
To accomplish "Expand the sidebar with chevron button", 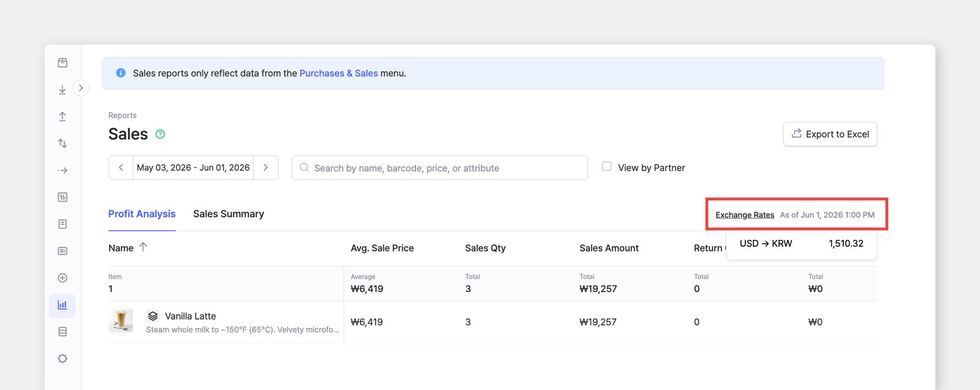I will point(81,88).
